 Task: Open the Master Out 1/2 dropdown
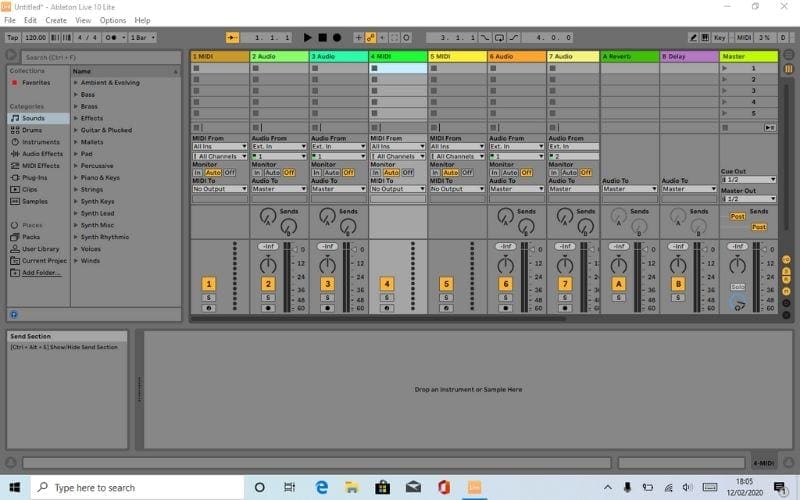tap(748, 199)
